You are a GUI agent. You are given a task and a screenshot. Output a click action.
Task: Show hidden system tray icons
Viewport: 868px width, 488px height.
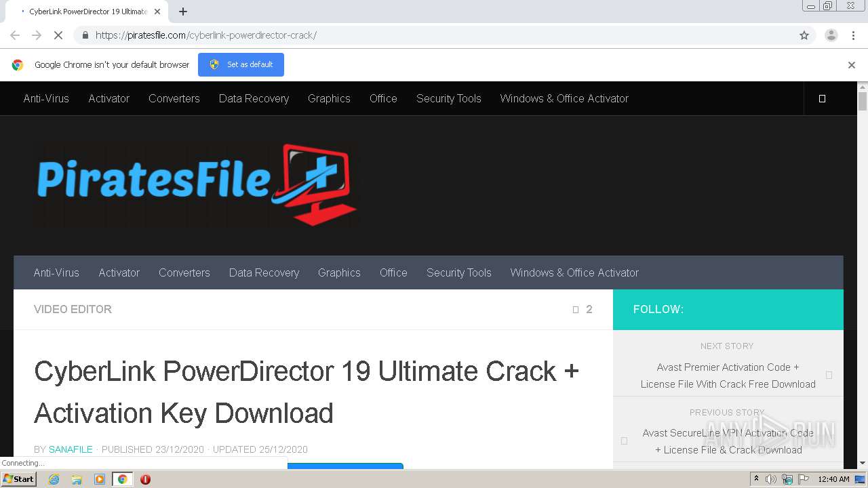click(757, 479)
